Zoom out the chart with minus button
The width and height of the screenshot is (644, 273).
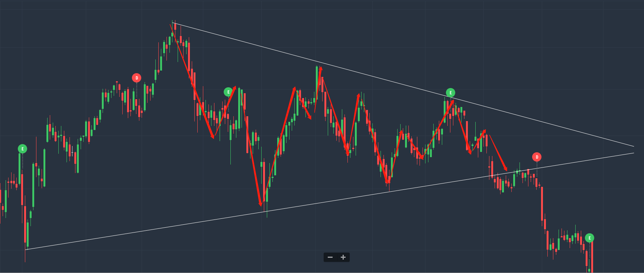(330, 257)
